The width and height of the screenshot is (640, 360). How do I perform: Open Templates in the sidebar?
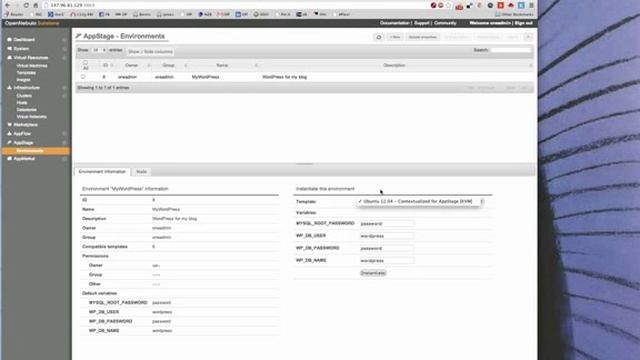point(26,73)
